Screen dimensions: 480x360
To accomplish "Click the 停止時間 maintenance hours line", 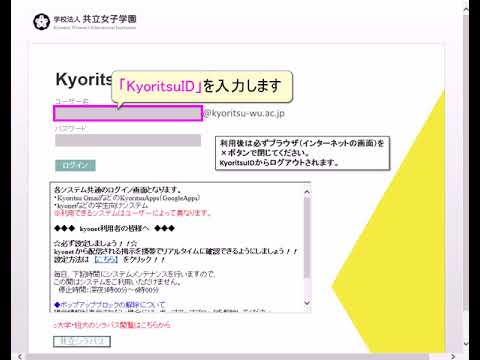I will (108, 290).
